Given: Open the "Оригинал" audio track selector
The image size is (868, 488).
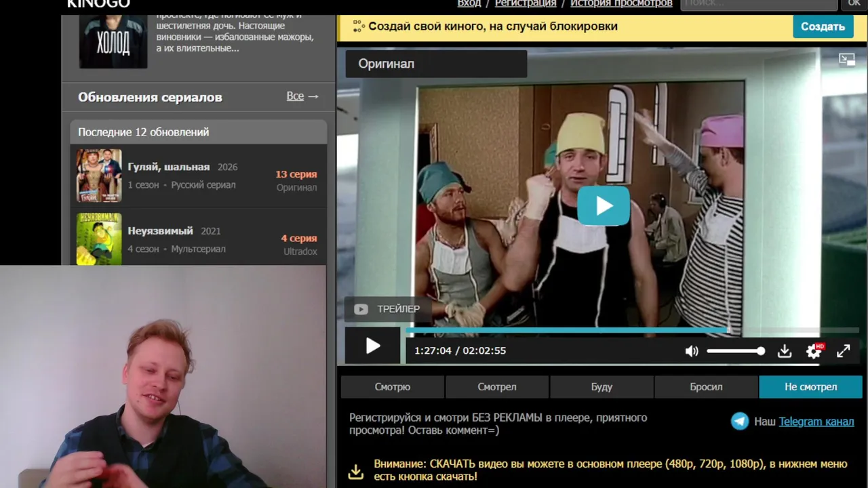Looking at the screenshot, I should pyautogui.click(x=436, y=64).
